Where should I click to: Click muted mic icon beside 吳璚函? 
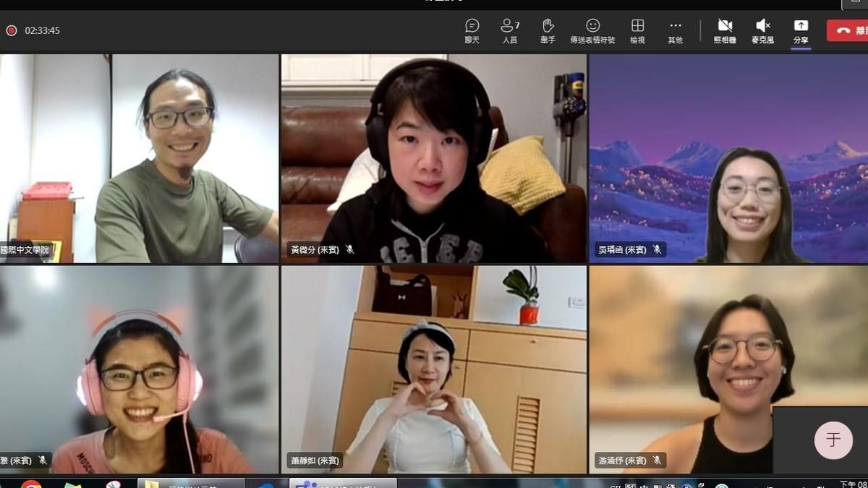(658, 249)
